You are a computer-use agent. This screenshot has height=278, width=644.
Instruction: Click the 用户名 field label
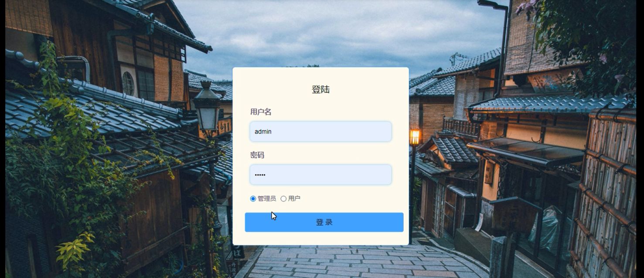click(261, 112)
